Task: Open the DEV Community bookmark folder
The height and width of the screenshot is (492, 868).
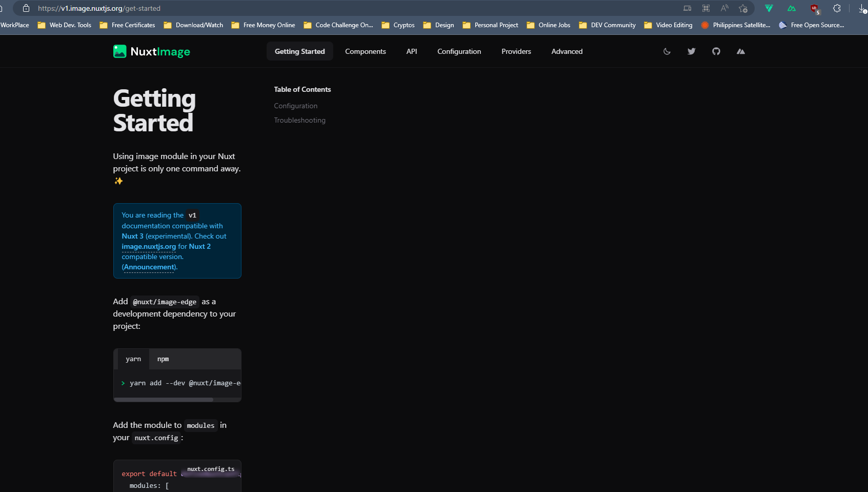Action: [x=607, y=25]
